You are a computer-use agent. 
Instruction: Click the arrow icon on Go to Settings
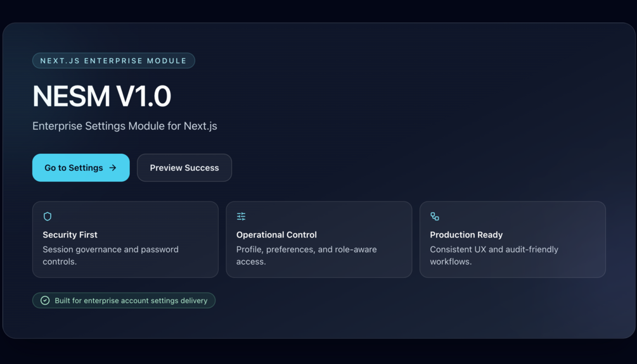pos(113,168)
